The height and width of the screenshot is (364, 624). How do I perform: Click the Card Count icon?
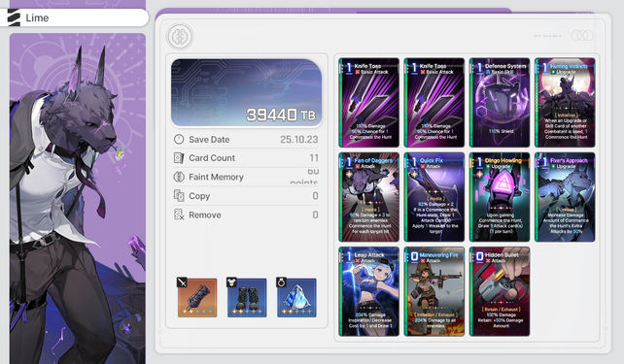point(179,158)
